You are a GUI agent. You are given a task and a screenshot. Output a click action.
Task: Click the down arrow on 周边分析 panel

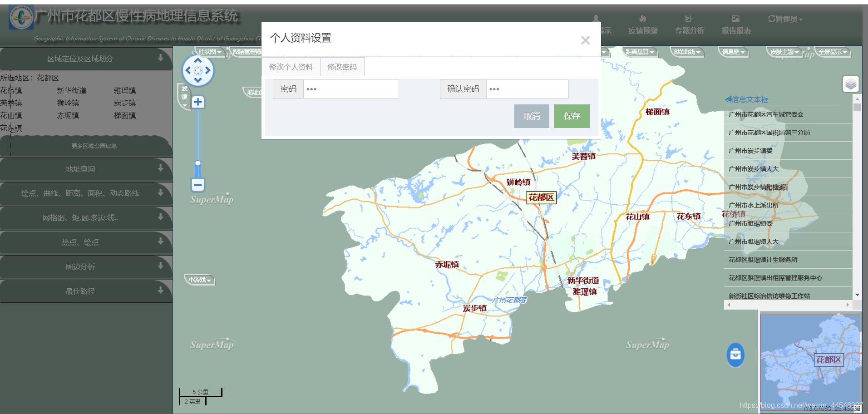[160, 266]
